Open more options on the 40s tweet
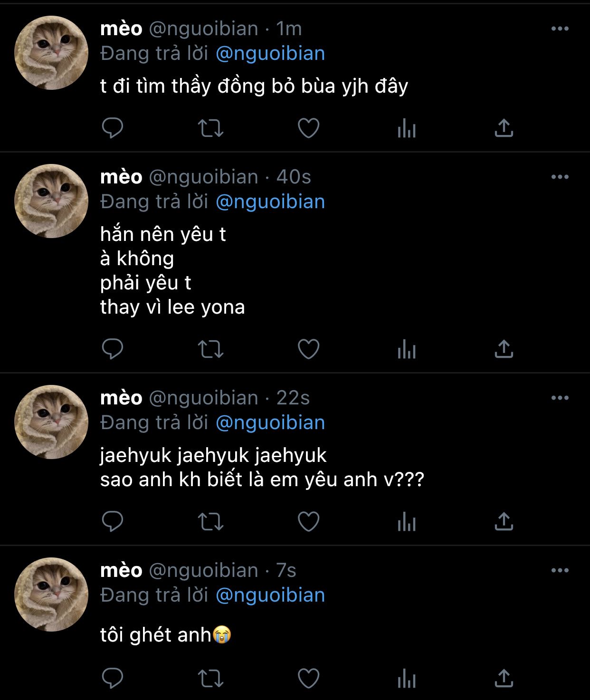The height and width of the screenshot is (700, 590). coord(560,177)
